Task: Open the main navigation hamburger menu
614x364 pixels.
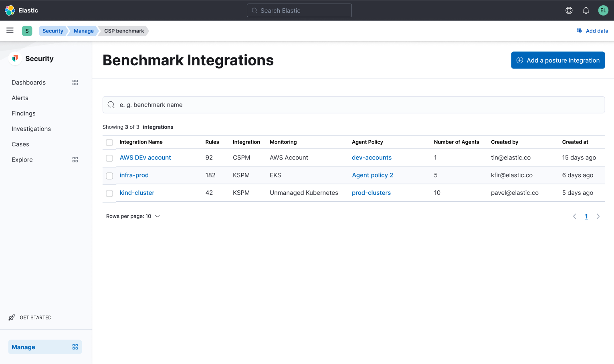Action: point(10,30)
